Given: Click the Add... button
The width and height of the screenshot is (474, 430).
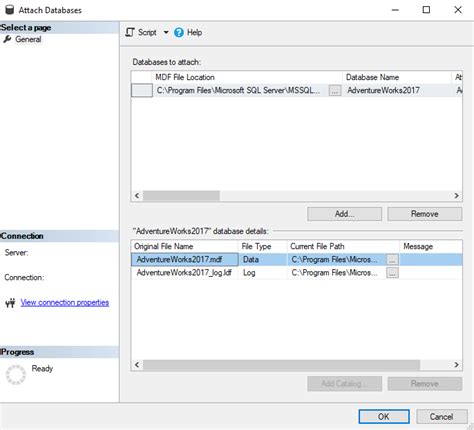Looking at the screenshot, I should point(344,214).
